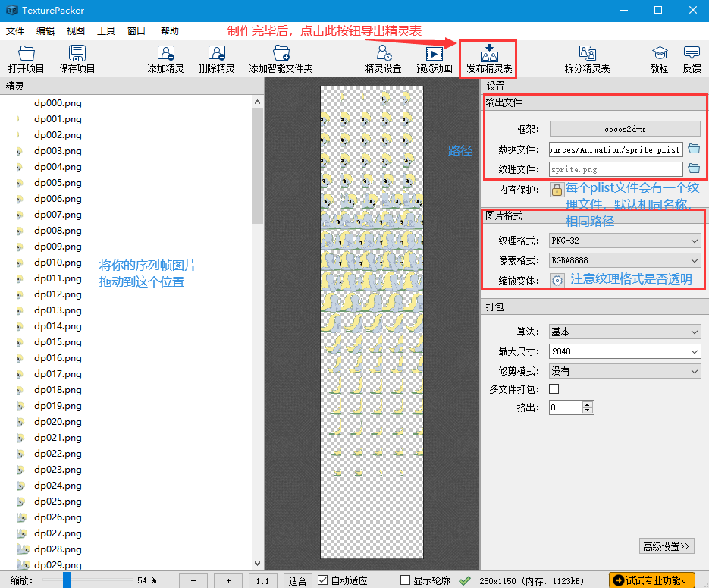Decrease the 挤出 value with down arrow
Image resolution: width=709 pixels, height=588 pixels.
click(588, 410)
